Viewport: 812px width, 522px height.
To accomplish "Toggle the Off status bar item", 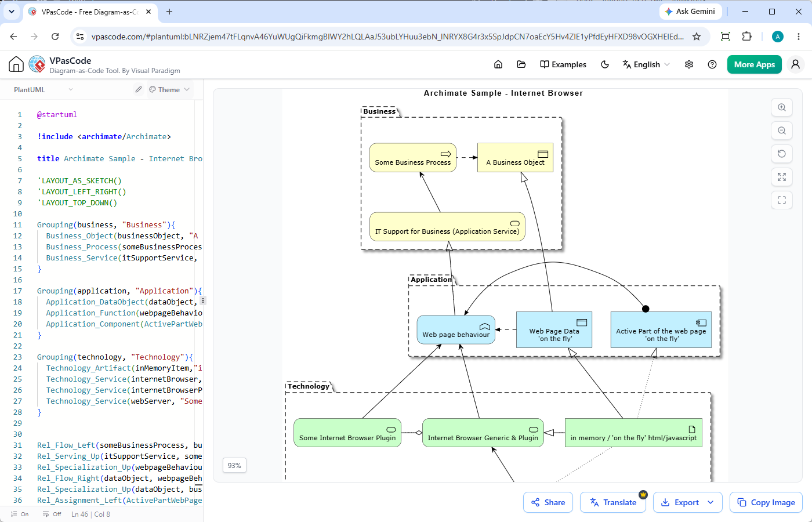I will pyautogui.click(x=52, y=514).
